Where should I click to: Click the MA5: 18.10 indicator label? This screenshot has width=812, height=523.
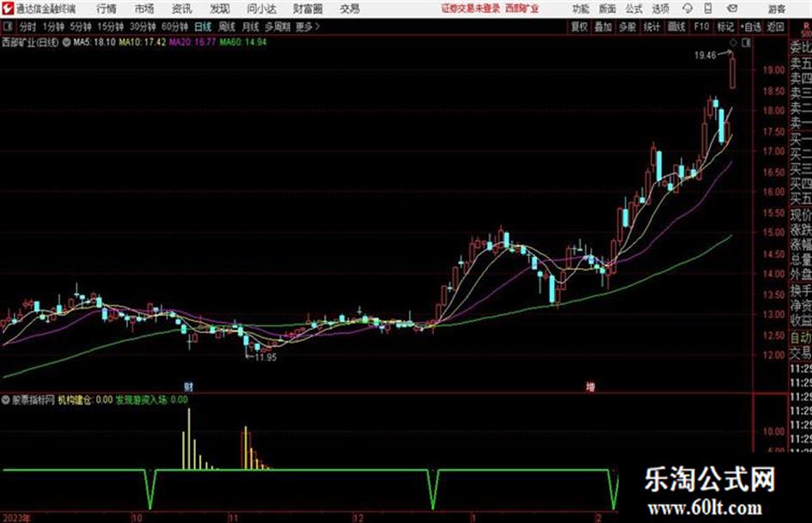[95, 42]
